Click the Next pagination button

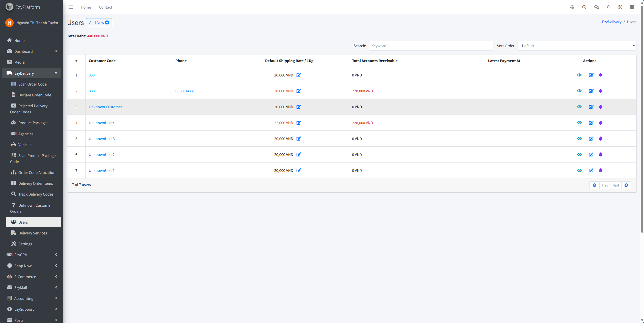(x=616, y=185)
